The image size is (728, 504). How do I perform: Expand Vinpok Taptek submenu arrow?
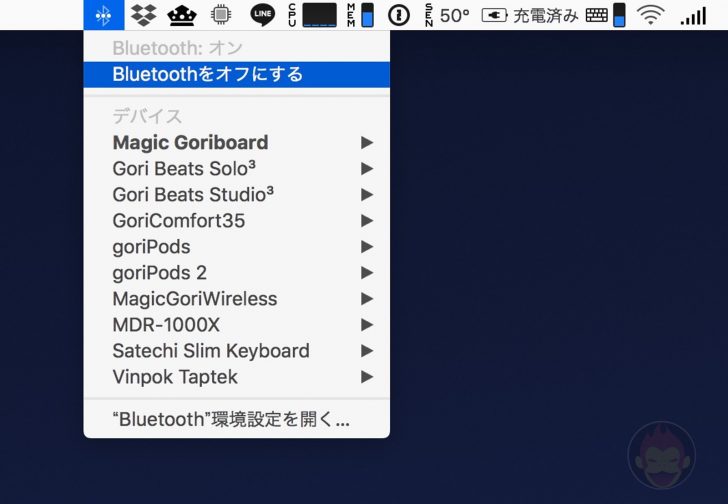tap(367, 376)
